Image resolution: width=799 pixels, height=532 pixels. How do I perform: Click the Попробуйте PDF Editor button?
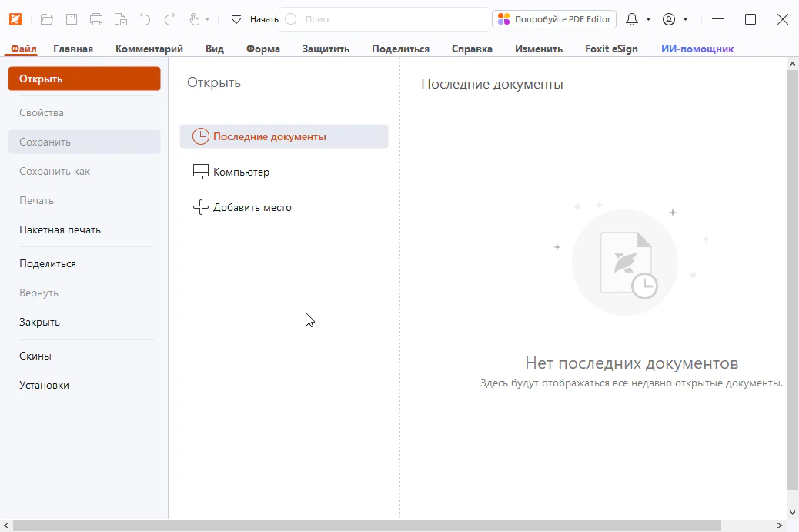554,19
